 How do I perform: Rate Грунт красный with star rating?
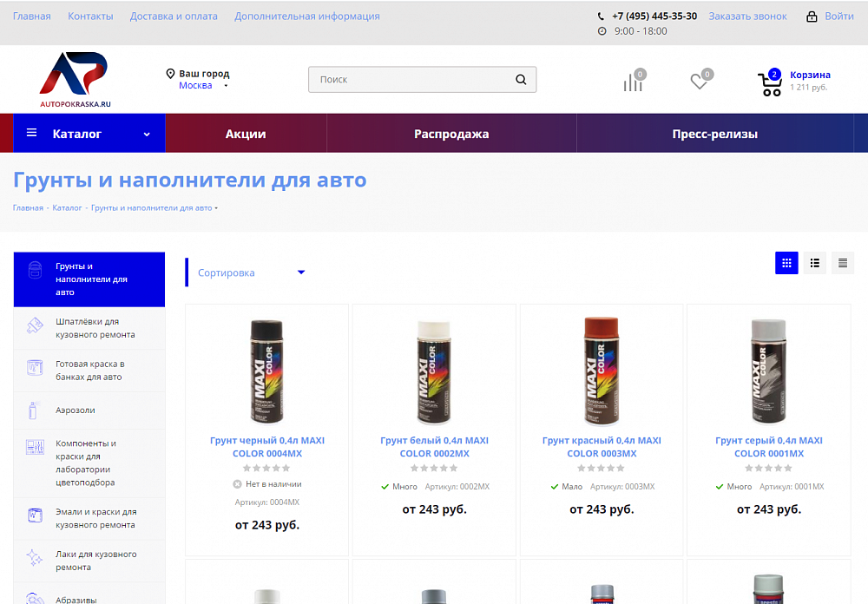(x=602, y=469)
